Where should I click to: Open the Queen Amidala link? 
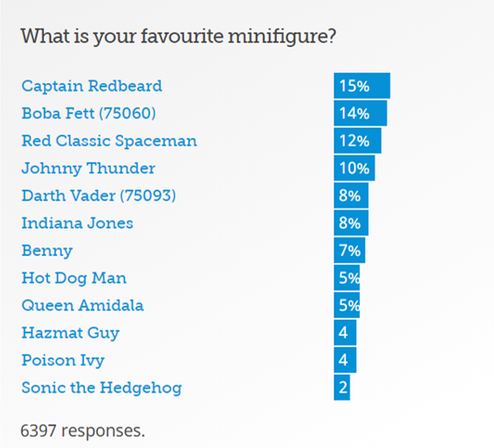pyautogui.click(x=82, y=305)
